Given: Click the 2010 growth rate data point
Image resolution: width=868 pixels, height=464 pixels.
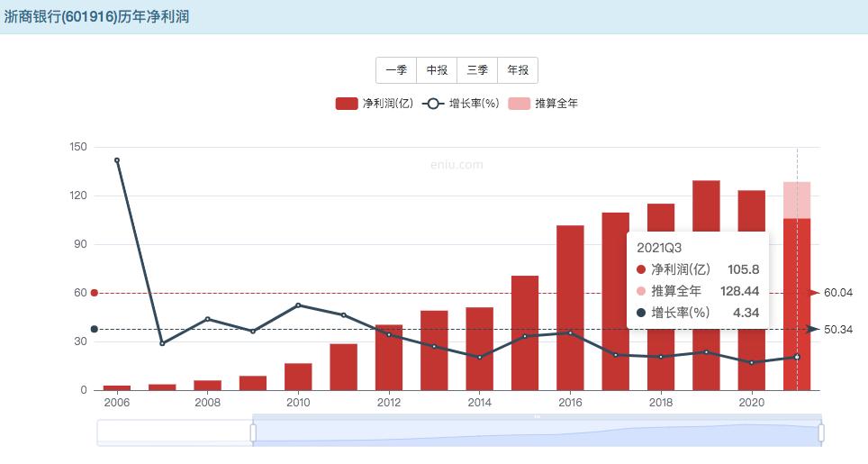Looking at the screenshot, I should point(298,305).
